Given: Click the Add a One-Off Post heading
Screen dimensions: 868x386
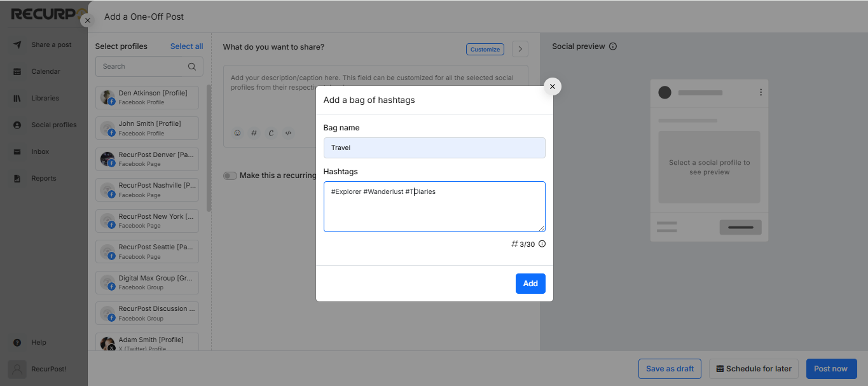Looking at the screenshot, I should tap(144, 17).
